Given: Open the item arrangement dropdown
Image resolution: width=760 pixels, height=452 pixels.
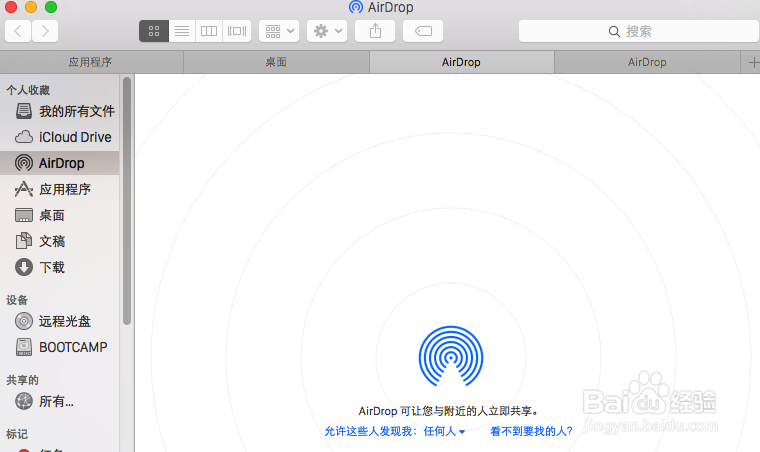Looking at the screenshot, I should [279, 31].
